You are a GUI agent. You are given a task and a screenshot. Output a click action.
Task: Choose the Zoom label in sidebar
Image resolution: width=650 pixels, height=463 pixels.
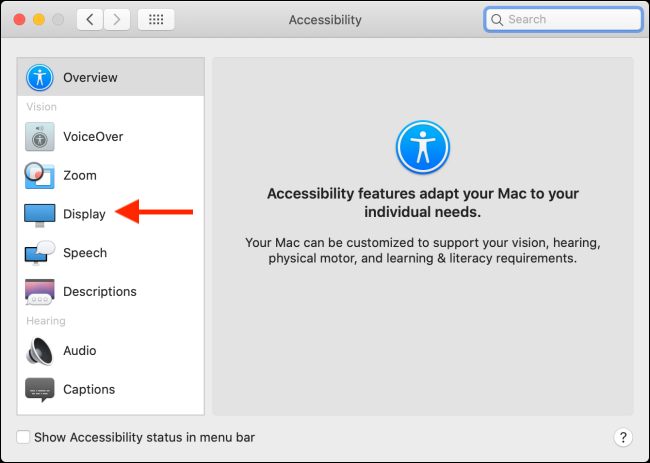(x=80, y=175)
